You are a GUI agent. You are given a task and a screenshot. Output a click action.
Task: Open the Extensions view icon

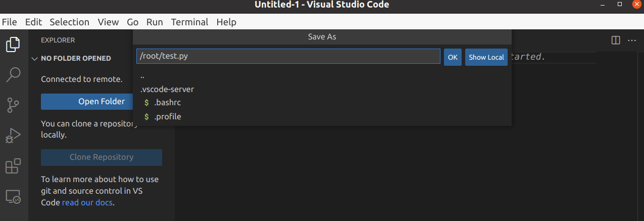[13, 166]
